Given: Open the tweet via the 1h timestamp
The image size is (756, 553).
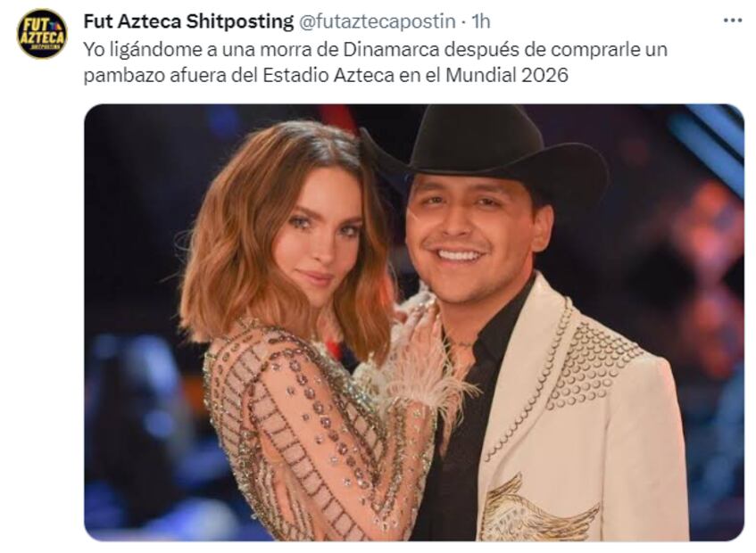Looking at the screenshot, I should pos(480,21).
